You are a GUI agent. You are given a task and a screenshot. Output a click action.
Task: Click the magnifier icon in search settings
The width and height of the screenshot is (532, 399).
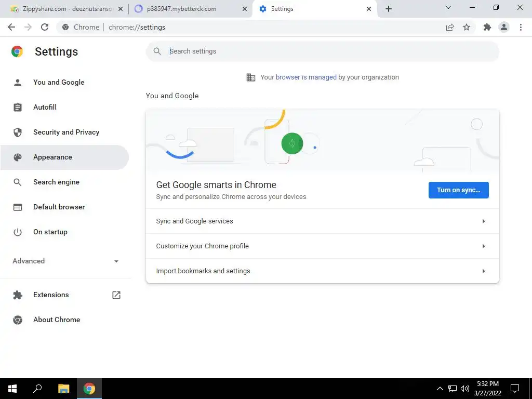click(157, 51)
